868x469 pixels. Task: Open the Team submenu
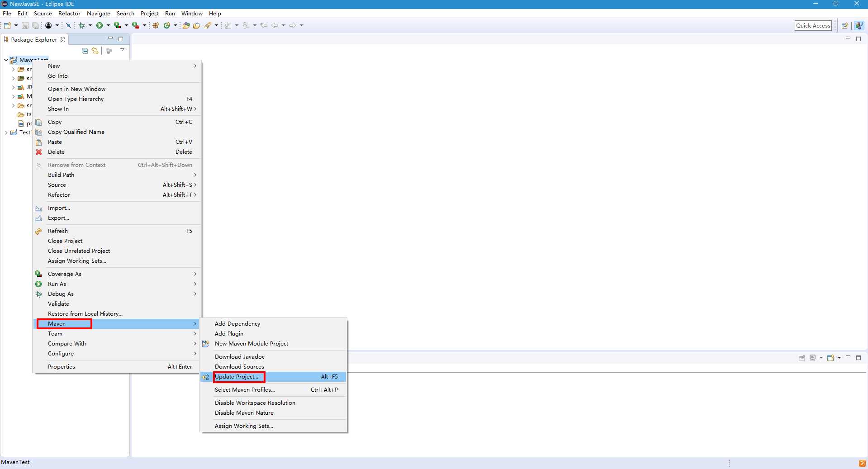117,334
